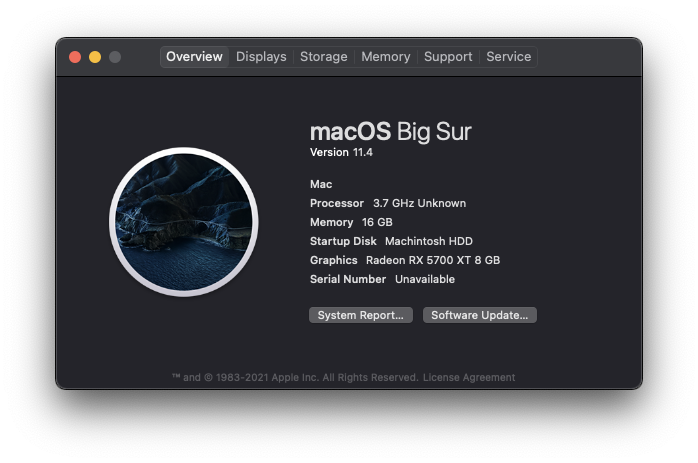The image size is (698, 463).
Task: Click the macOS Big Sur title
Action: point(390,132)
